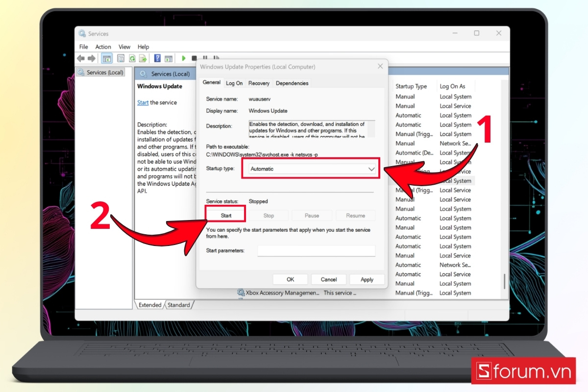Screen dimensions: 588x392
Task: Click the 'Start' link for the service
Action: click(143, 102)
